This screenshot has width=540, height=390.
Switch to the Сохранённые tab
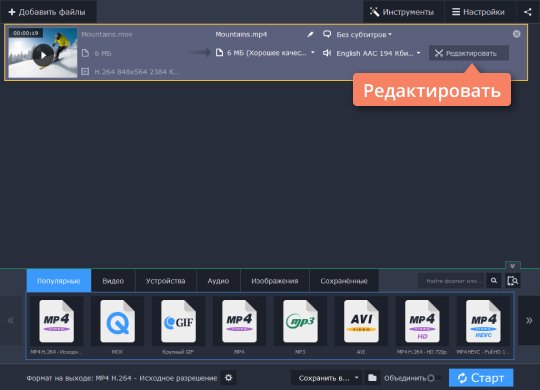point(344,281)
